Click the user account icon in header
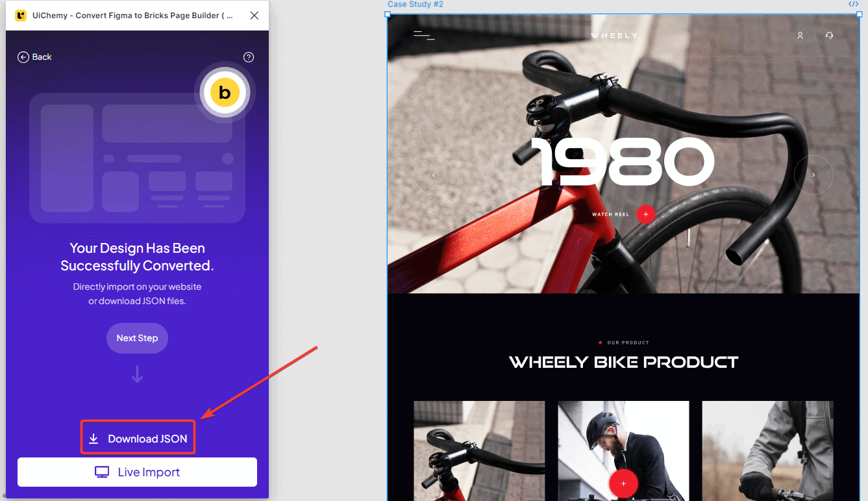The image size is (868, 501). point(800,36)
